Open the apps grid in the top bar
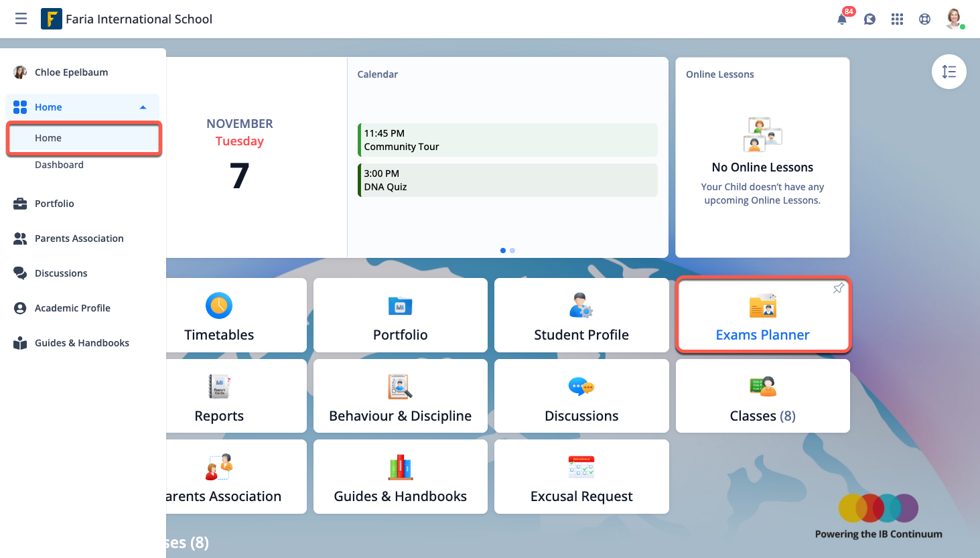The width and height of the screenshot is (980, 558). [897, 19]
